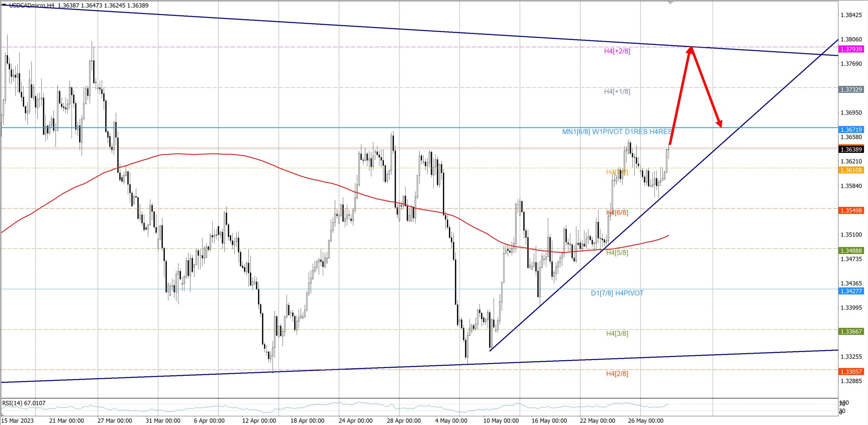Click the H4[3/8] green level label

coord(617,333)
